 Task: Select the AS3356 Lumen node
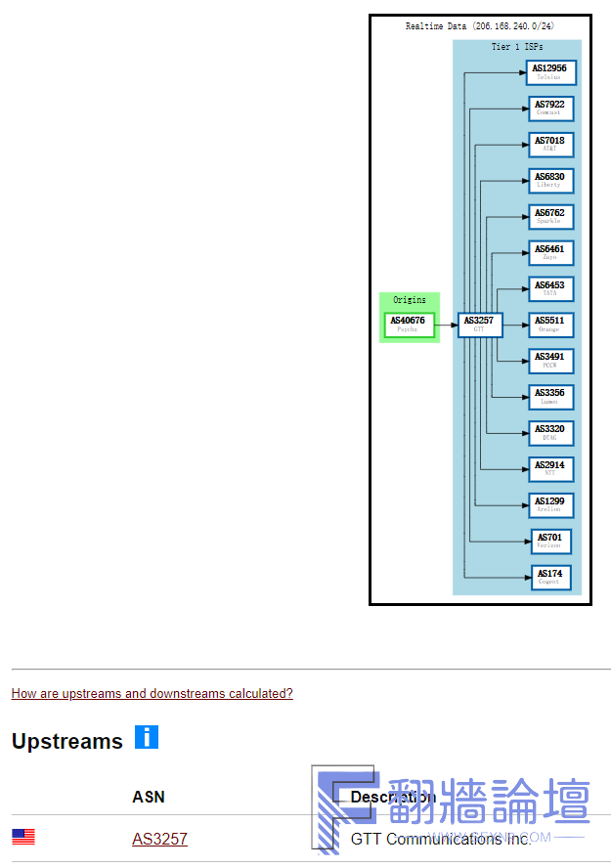tap(550, 397)
